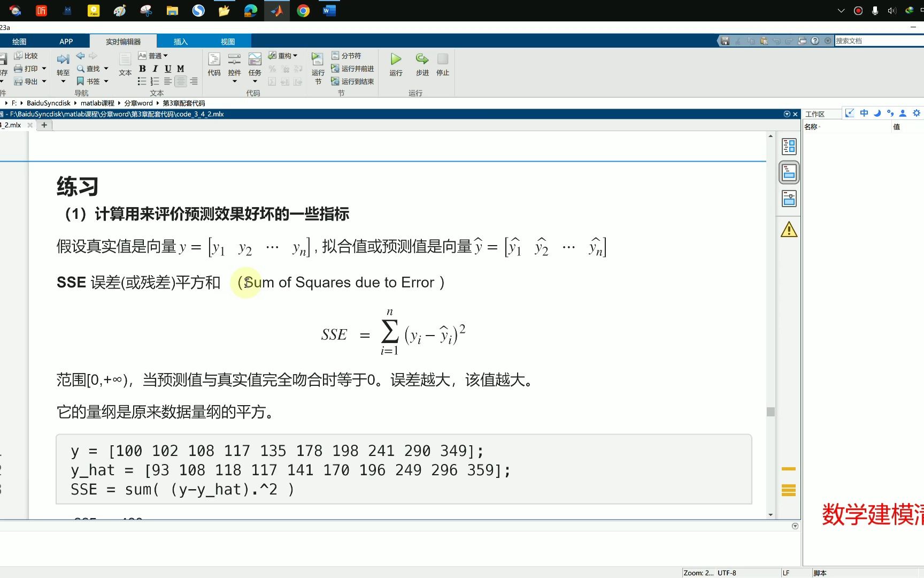The height and width of the screenshot is (578, 924).
Task: Click the 搜索文档 search field
Action: [877, 40]
